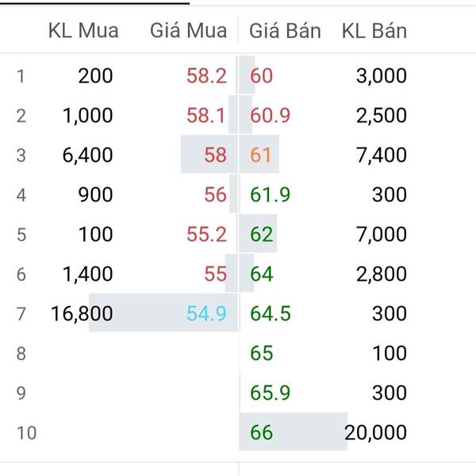Click the Giá Mua column header
The width and height of the screenshot is (476, 476).
[189, 31]
